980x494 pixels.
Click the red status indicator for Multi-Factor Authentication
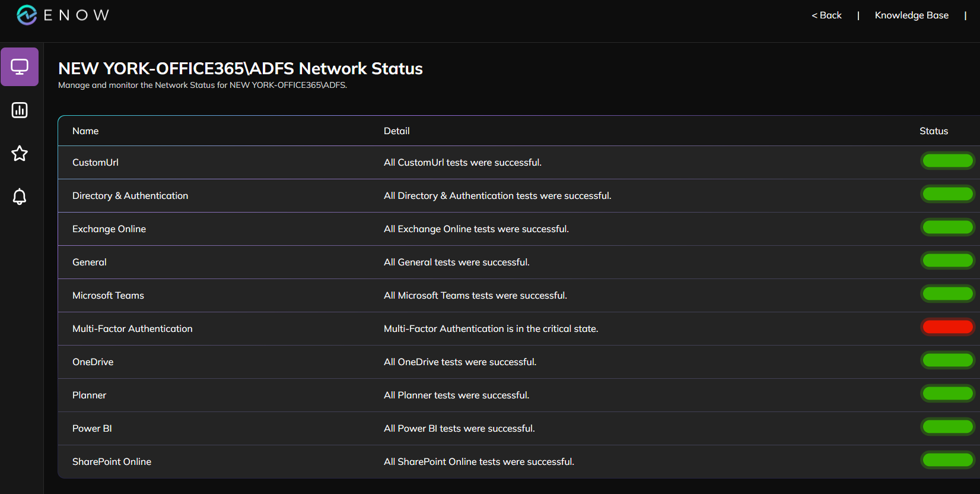click(x=947, y=327)
